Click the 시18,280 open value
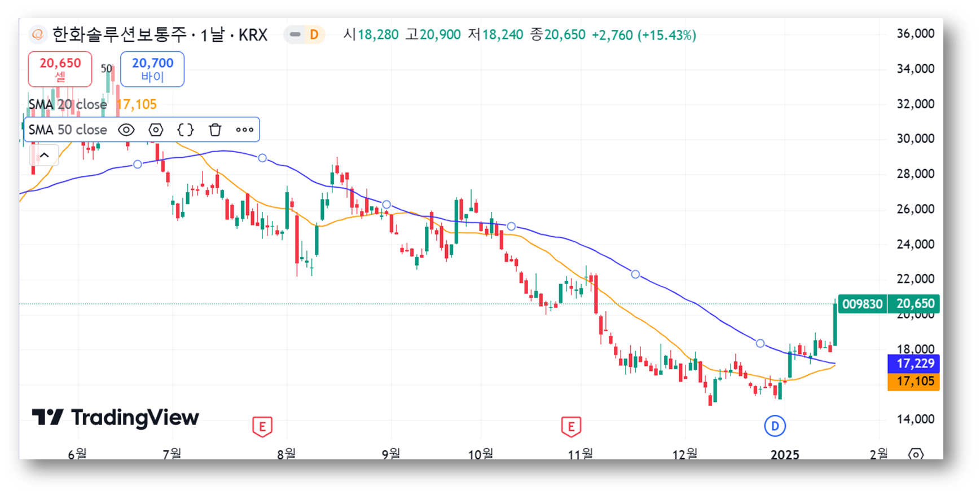 [x=371, y=35]
